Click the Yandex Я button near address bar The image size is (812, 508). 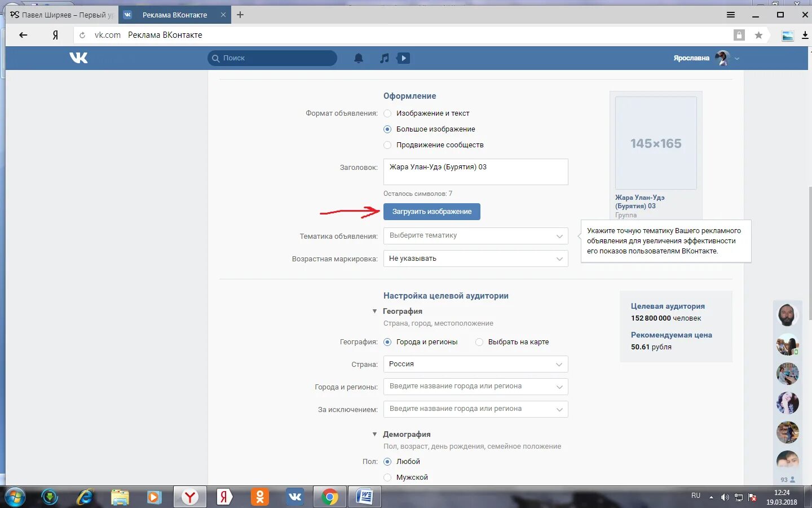[55, 35]
